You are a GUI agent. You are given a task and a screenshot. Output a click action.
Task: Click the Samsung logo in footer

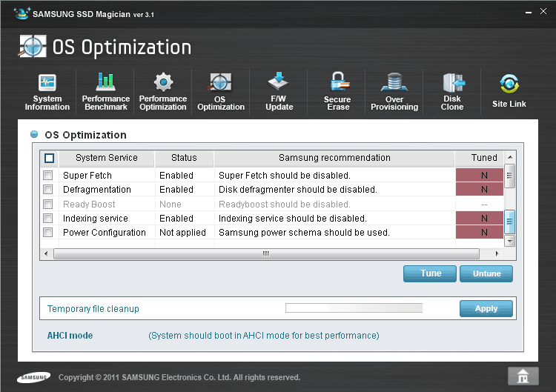[33, 377]
